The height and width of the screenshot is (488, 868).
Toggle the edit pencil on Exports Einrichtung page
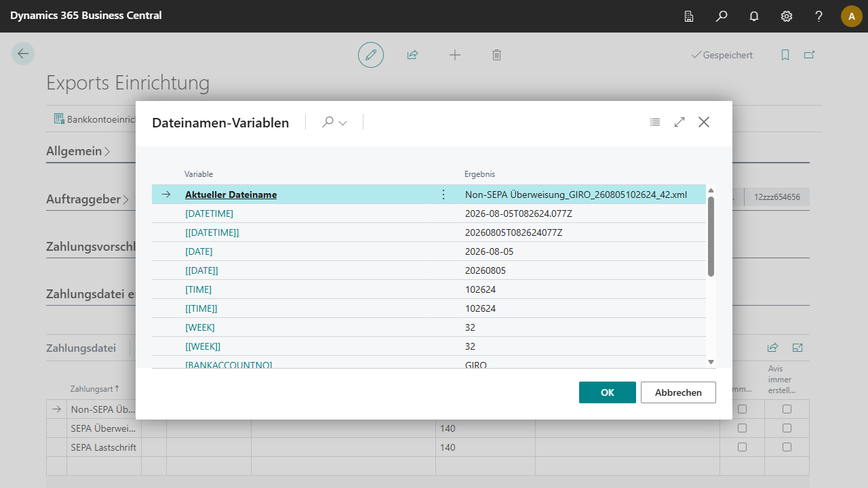(371, 55)
